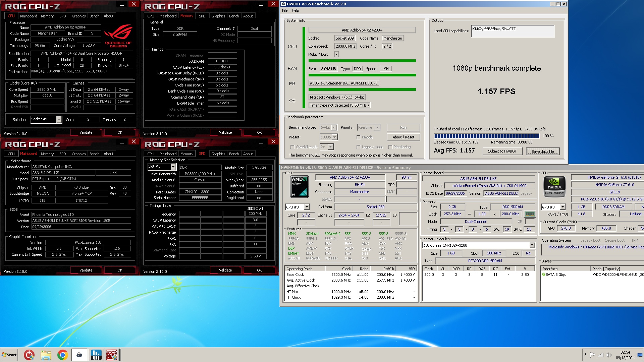644x362 pixels.
Task: Toggle the Overkill mode checkbox
Action: 292,147
